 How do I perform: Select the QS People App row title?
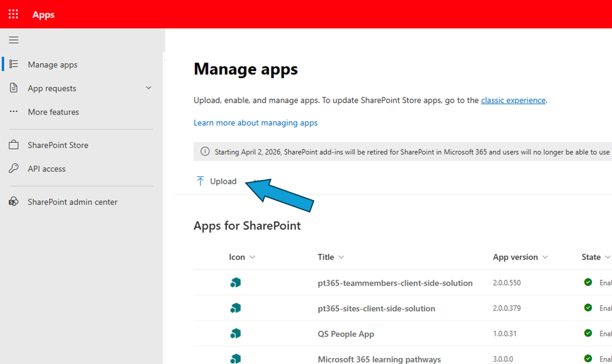pos(346,334)
